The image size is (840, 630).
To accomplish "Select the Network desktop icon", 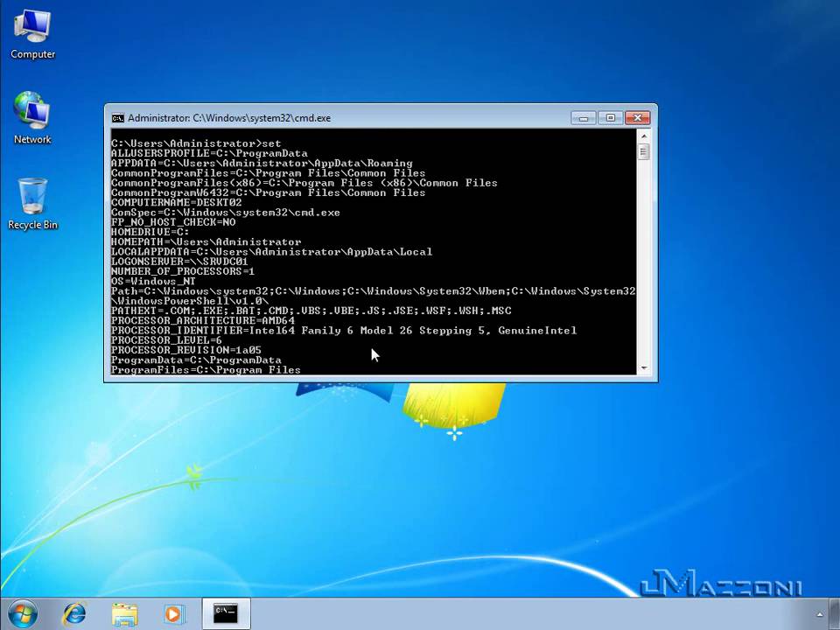I will [x=32, y=118].
